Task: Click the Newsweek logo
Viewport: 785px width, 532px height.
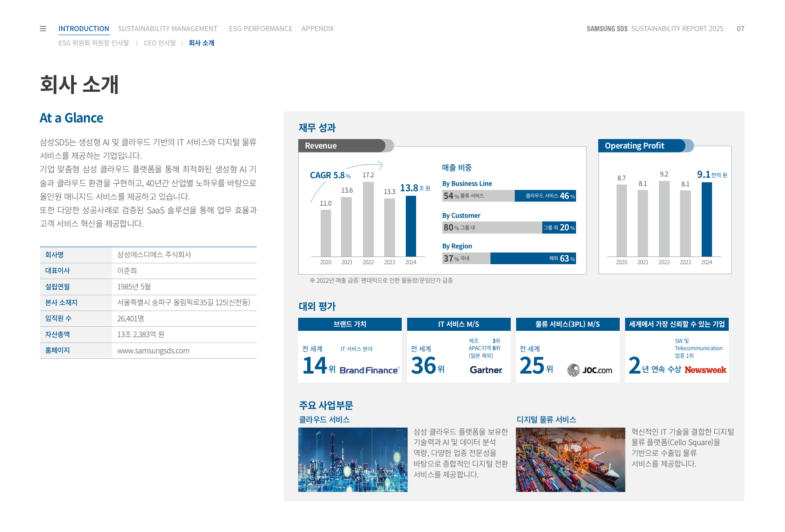Action: (x=705, y=370)
